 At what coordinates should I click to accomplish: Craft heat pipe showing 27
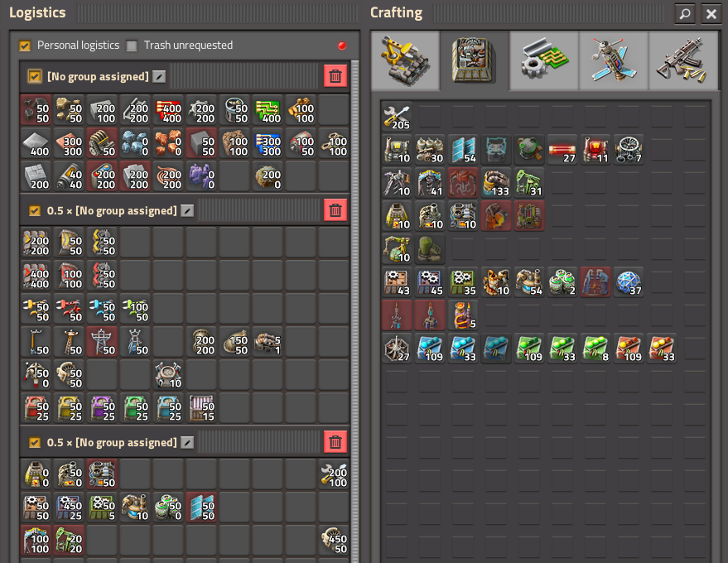point(562,150)
